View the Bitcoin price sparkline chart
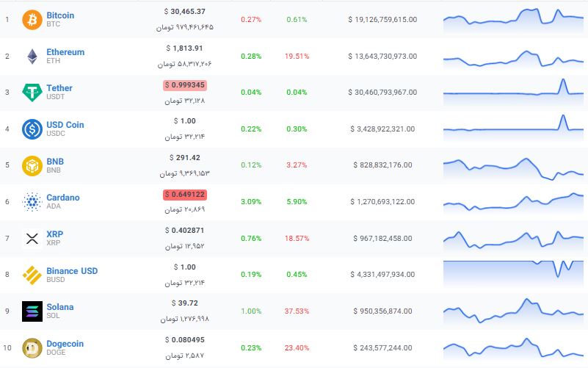588x368 pixels. pos(513,21)
